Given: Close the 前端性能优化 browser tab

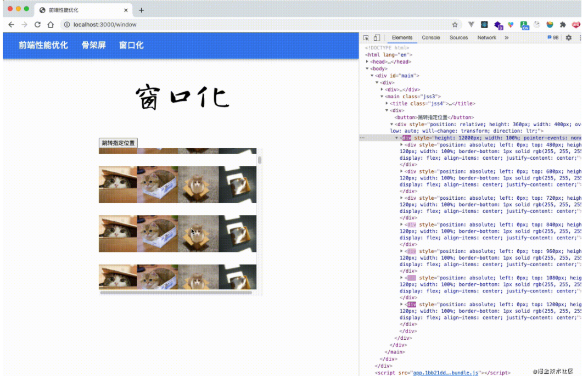Looking at the screenshot, I should pos(126,10).
